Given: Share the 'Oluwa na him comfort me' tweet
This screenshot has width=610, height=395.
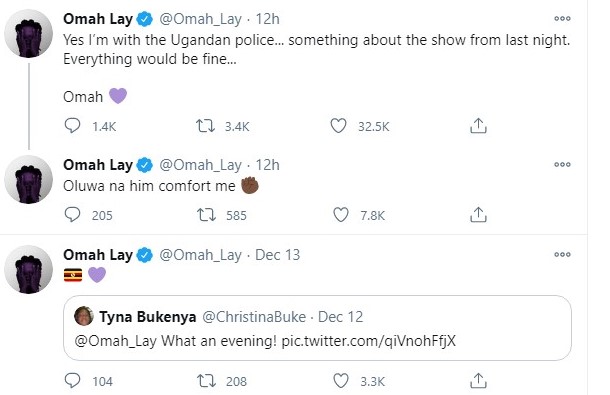Looking at the screenshot, I should click(478, 214).
